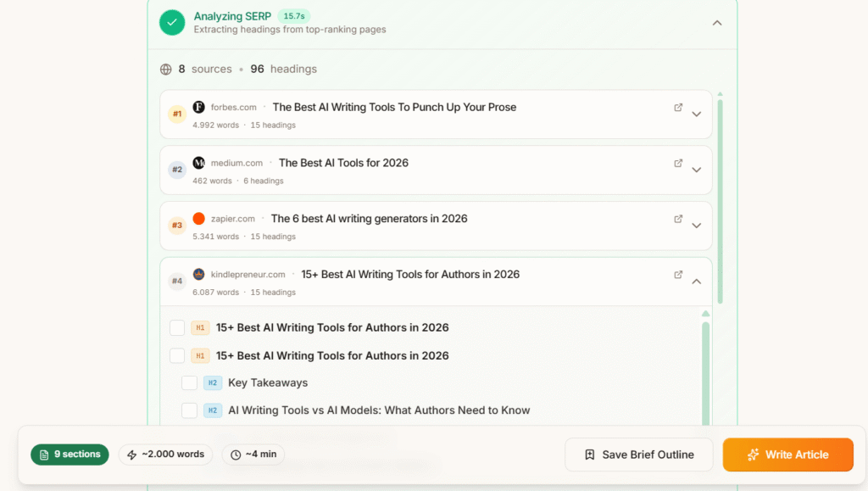Click the headings list scrollbar
868x491 pixels.
(x=706, y=369)
